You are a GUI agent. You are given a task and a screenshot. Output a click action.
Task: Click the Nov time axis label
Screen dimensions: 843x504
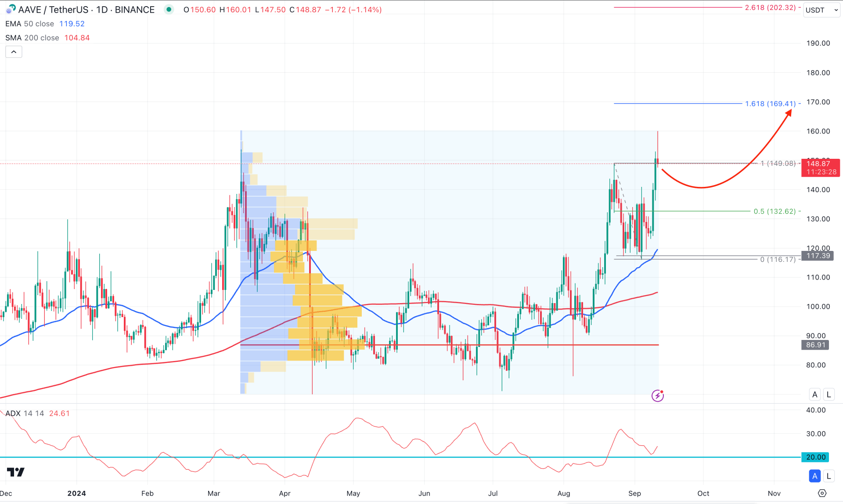pos(774,493)
